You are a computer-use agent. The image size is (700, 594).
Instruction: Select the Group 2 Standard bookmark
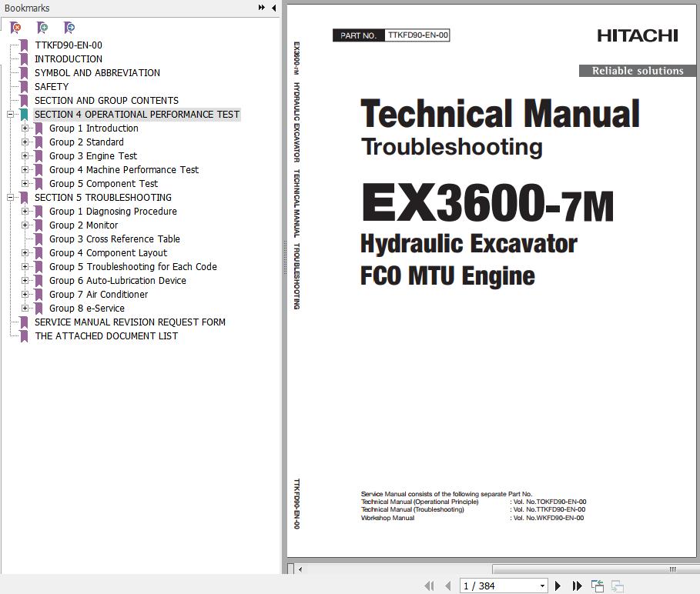click(86, 142)
